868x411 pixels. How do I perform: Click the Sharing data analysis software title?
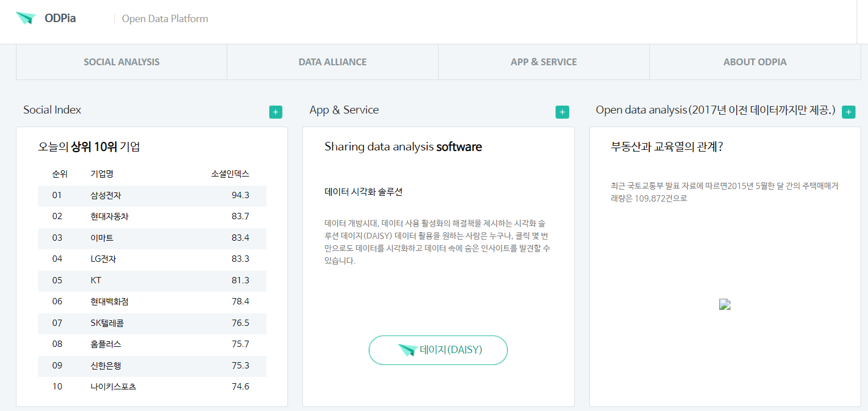pos(403,147)
